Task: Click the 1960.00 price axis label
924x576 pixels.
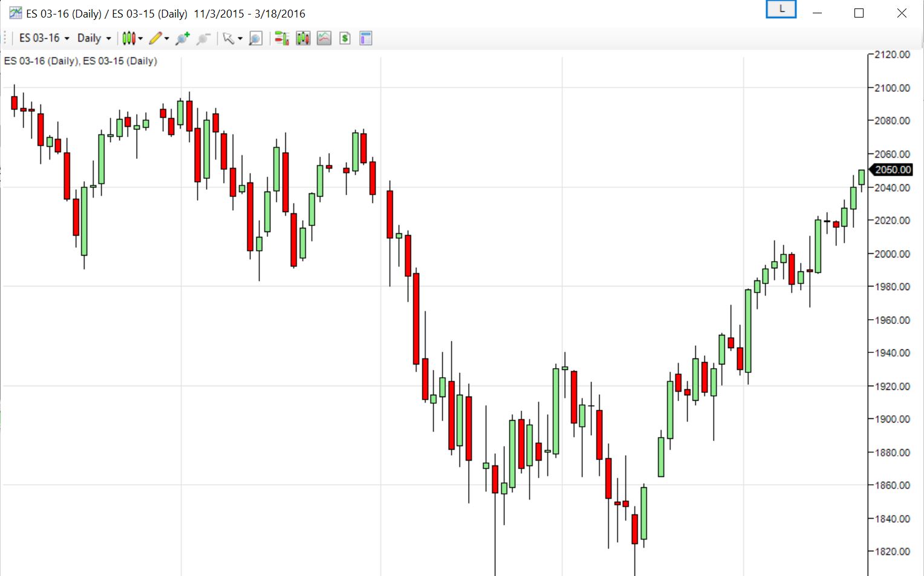Action: pos(892,320)
